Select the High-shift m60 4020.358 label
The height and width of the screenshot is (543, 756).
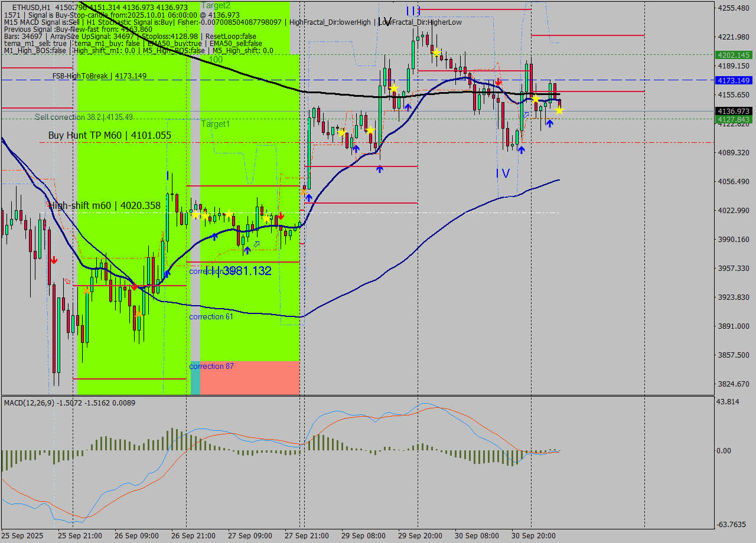click(105, 205)
